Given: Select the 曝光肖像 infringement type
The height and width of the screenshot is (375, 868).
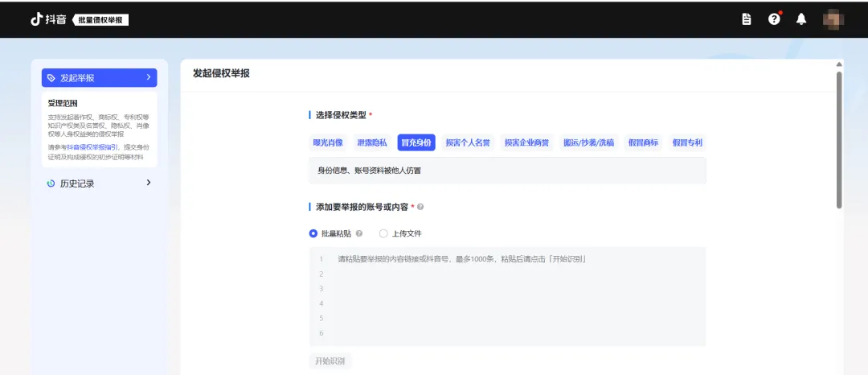Looking at the screenshot, I should pos(328,142).
